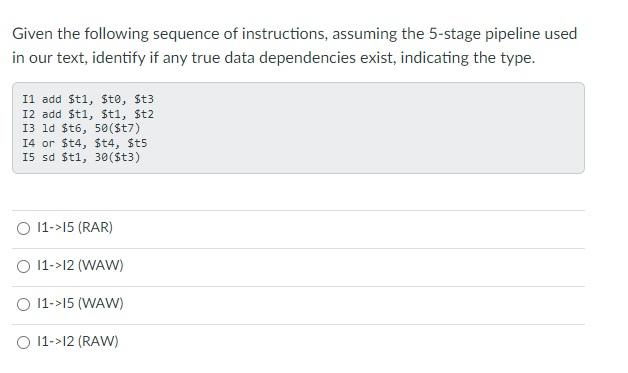The height and width of the screenshot is (373, 628).
Task: Pick the I1->I2 (RAW) radio button
Action: coord(23,342)
